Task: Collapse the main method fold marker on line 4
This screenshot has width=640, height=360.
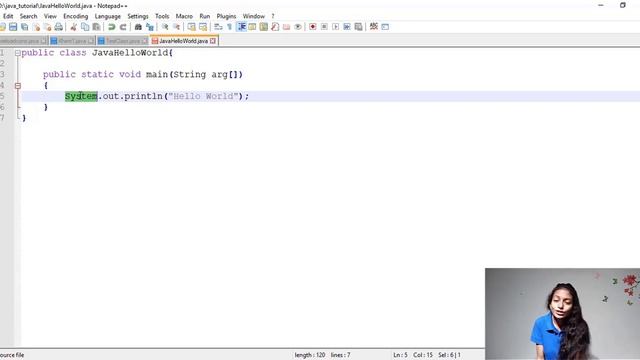Action: coord(18,86)
